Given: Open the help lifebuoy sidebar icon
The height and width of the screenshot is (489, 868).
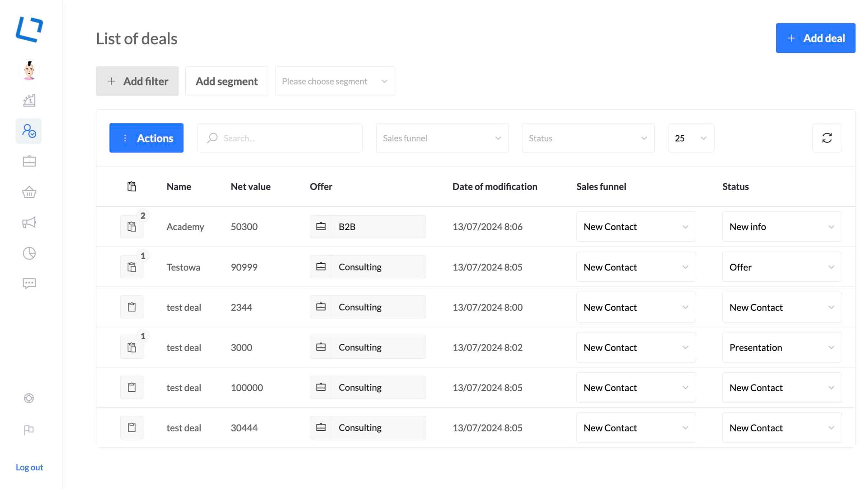Looking at the screenshot, I should coord(29,398).
